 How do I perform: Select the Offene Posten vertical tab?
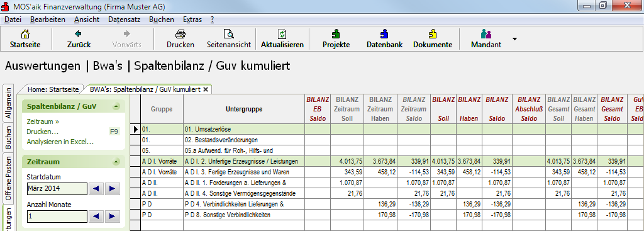coord(8,178)
